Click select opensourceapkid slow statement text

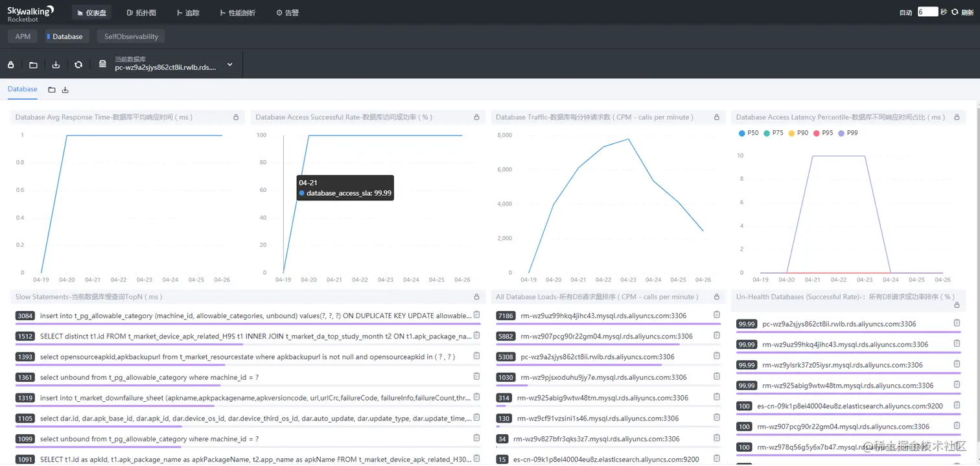[248, 357]
